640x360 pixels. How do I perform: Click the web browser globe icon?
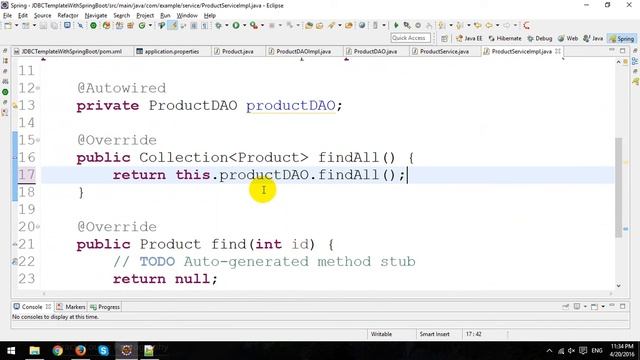click(362, 25)
